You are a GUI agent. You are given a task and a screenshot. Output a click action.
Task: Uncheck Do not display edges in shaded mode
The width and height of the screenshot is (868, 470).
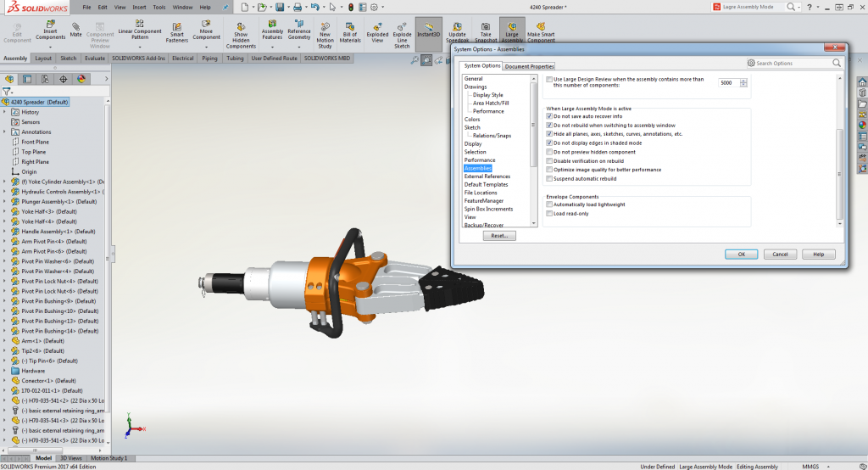click(x=549, y=143)
